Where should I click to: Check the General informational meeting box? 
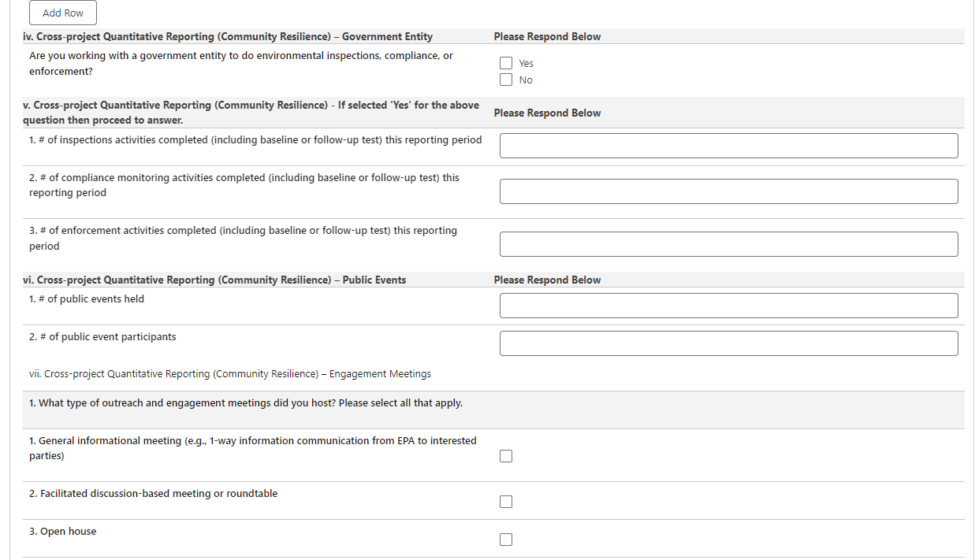(x=506, y=456)
